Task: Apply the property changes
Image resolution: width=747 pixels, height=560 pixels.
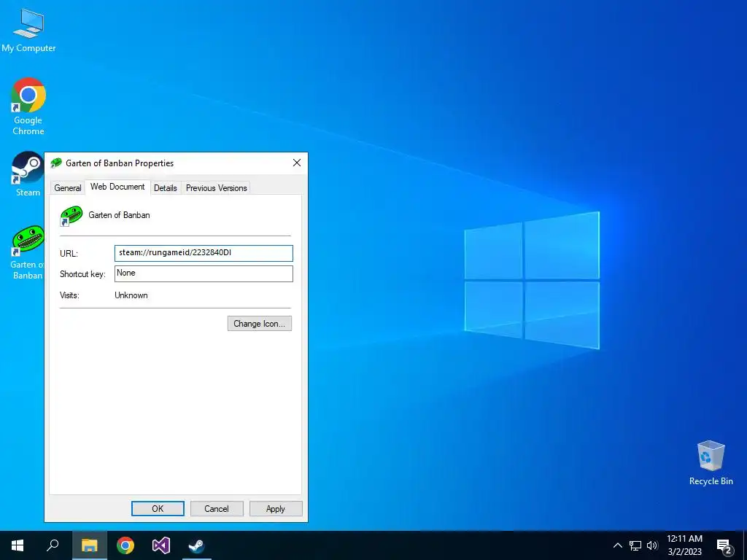Action: 276,508
